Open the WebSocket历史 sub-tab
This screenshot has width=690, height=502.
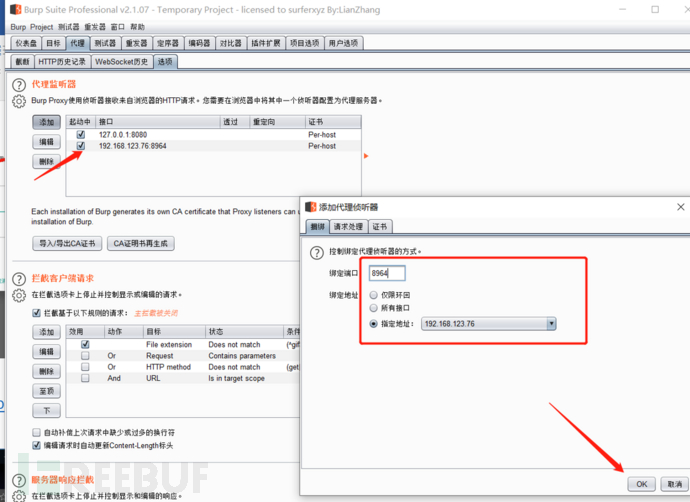(x=121, y=62)
